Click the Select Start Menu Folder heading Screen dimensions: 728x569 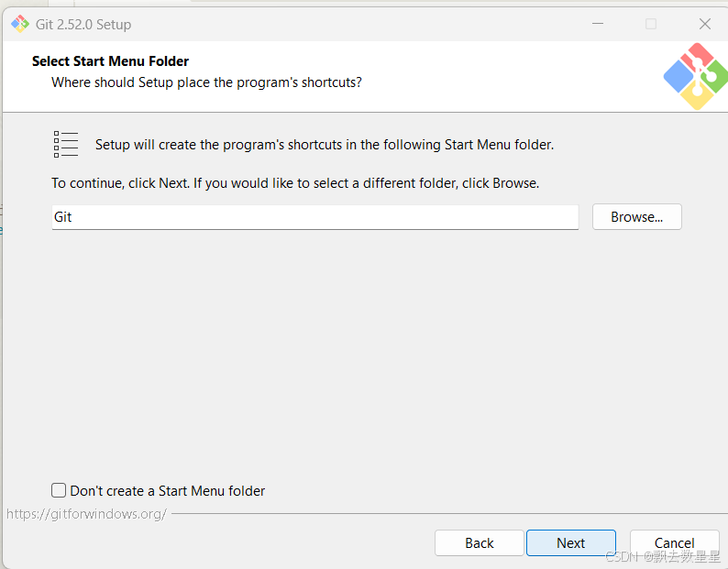[x=111, y=61]
